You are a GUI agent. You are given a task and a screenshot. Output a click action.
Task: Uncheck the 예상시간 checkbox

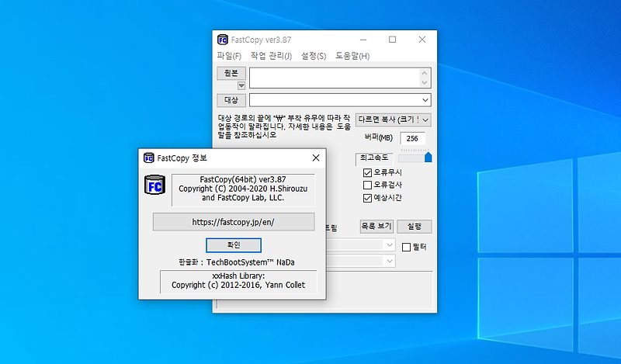click(x=367, y=198)
